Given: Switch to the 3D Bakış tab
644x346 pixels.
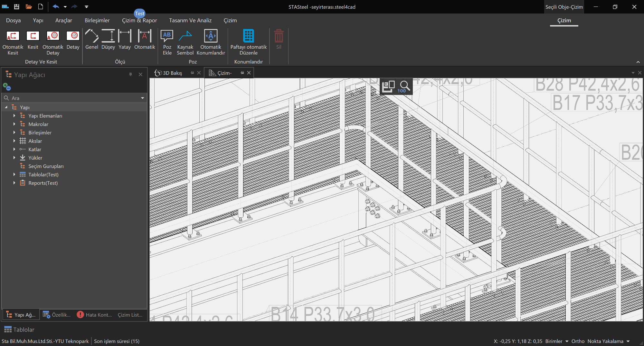Looking at the screenshot, I should point(172,73).
